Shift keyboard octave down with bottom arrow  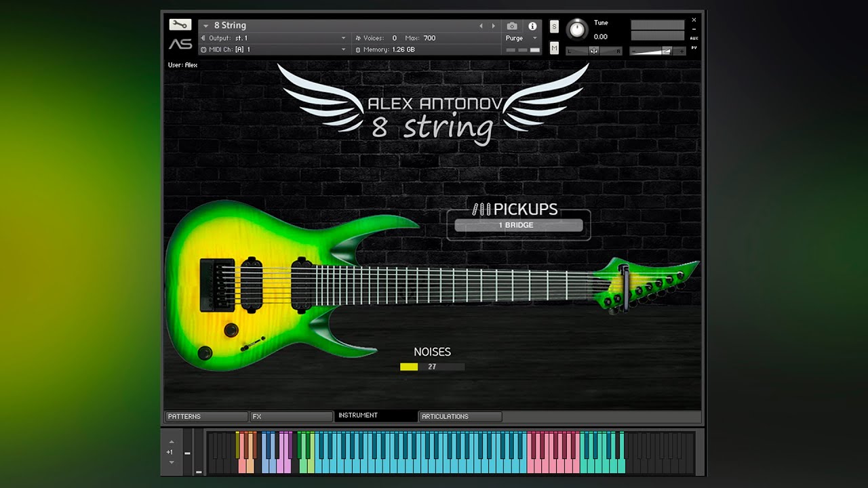pyautogui.click(x=171, y=462)
